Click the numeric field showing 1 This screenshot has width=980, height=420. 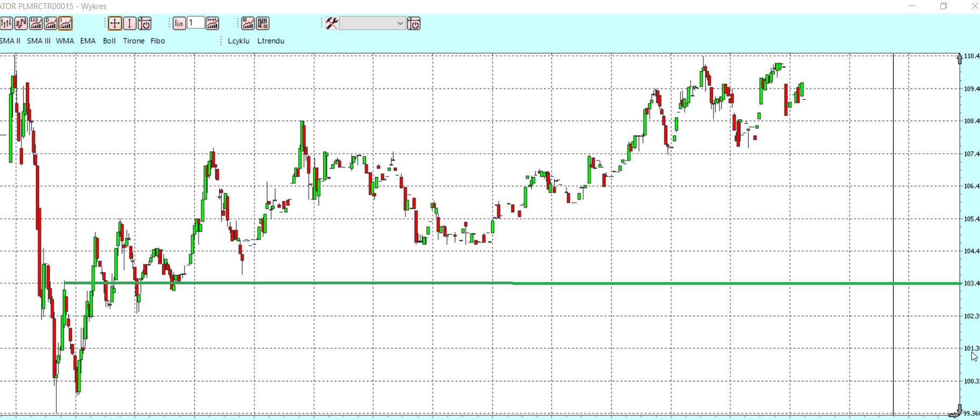pos(196,23)
